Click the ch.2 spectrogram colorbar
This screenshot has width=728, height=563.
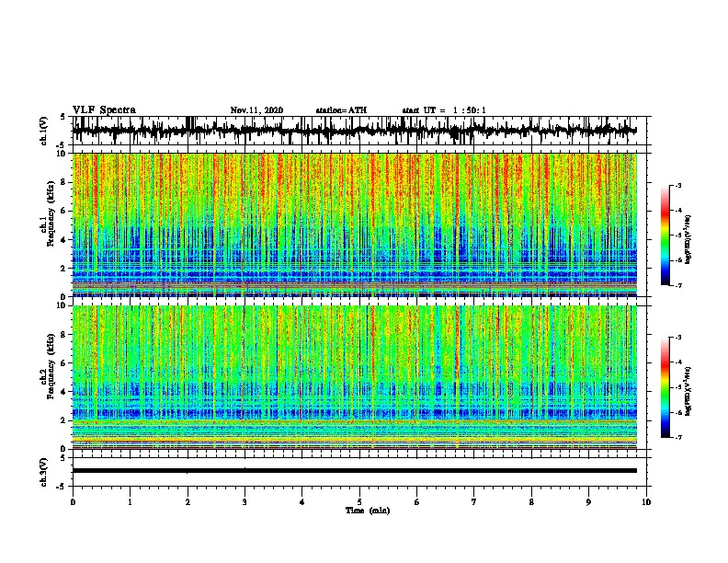(665, 387)
